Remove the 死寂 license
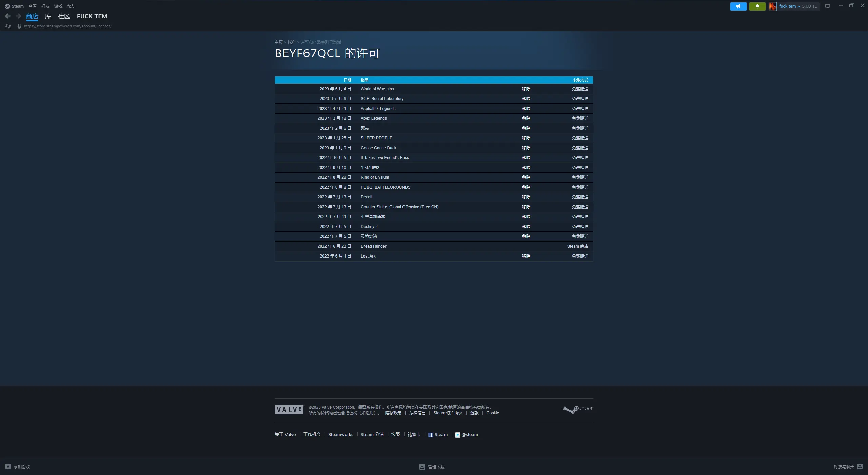 pos(526,128)
